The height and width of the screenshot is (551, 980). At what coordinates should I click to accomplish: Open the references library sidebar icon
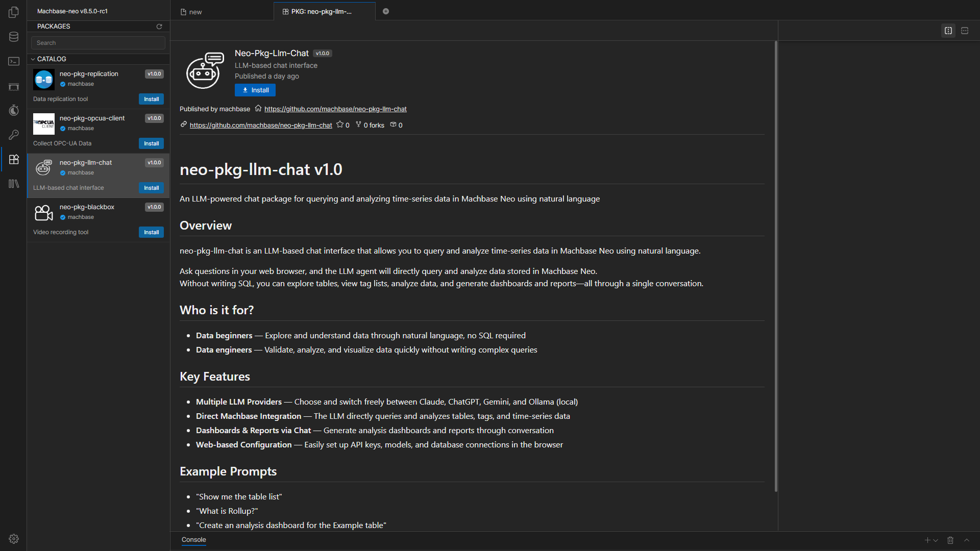pyautogui.click(x=14, y=184)
